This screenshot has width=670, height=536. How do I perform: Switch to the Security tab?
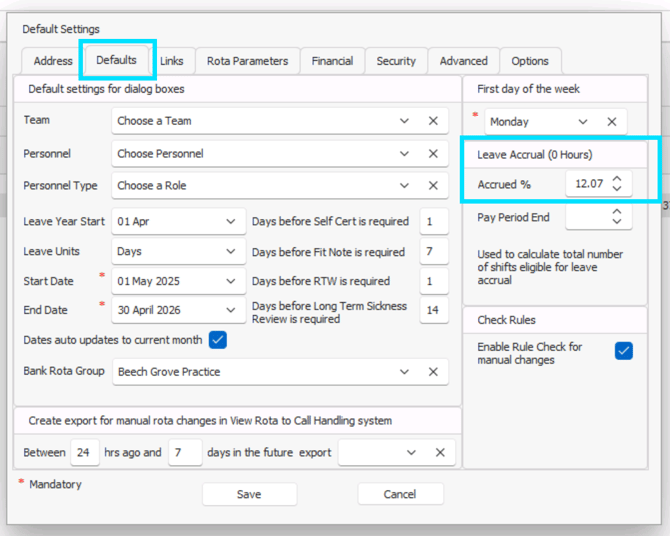(x=396, y=61)
